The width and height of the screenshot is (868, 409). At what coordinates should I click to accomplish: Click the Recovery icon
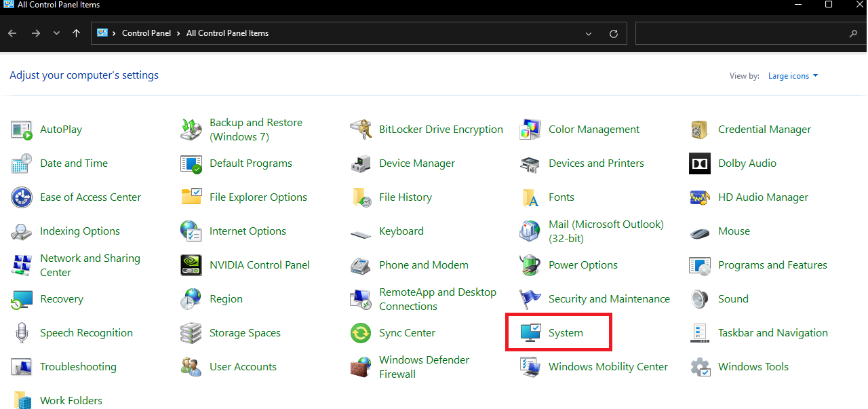click(x=22, y=299)
